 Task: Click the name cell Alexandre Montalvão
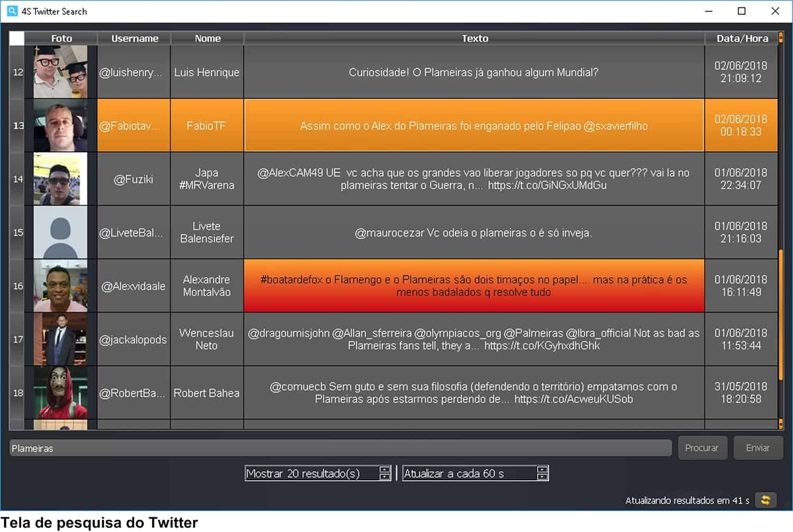207,286
